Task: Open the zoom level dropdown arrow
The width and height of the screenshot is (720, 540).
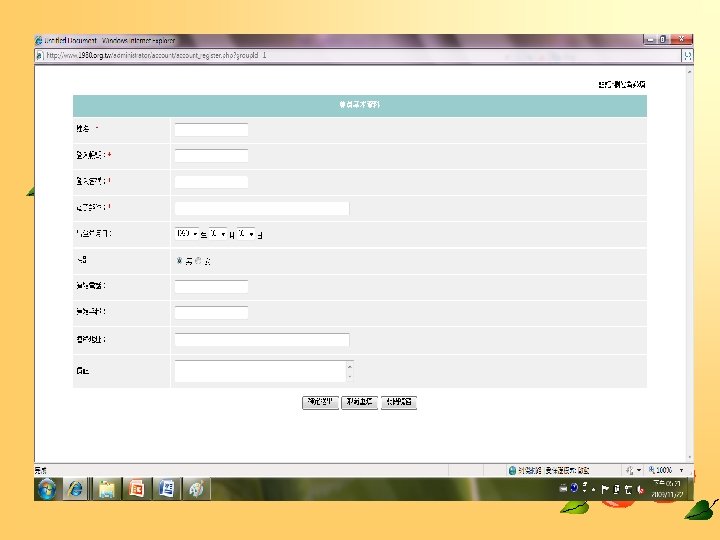Action: [x=681, y=470]
